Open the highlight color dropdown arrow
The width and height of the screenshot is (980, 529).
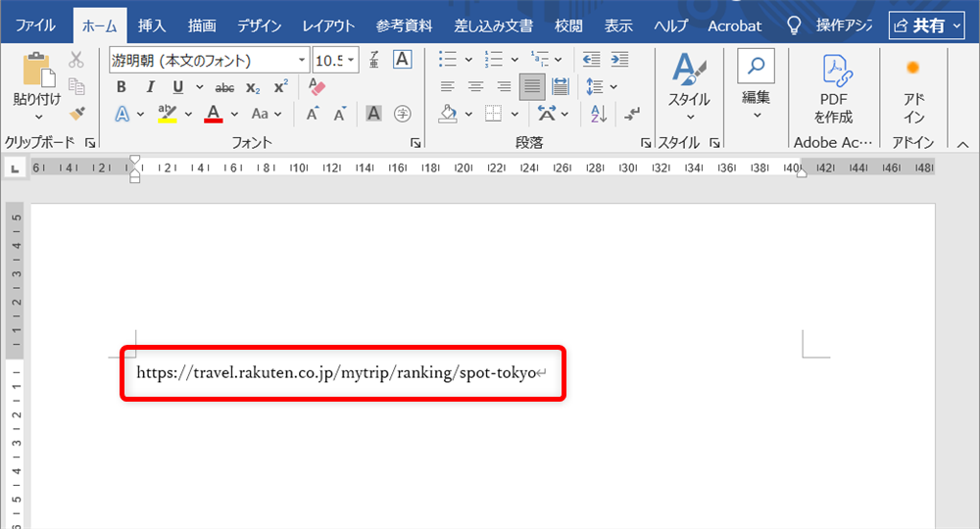coord(188,115)
